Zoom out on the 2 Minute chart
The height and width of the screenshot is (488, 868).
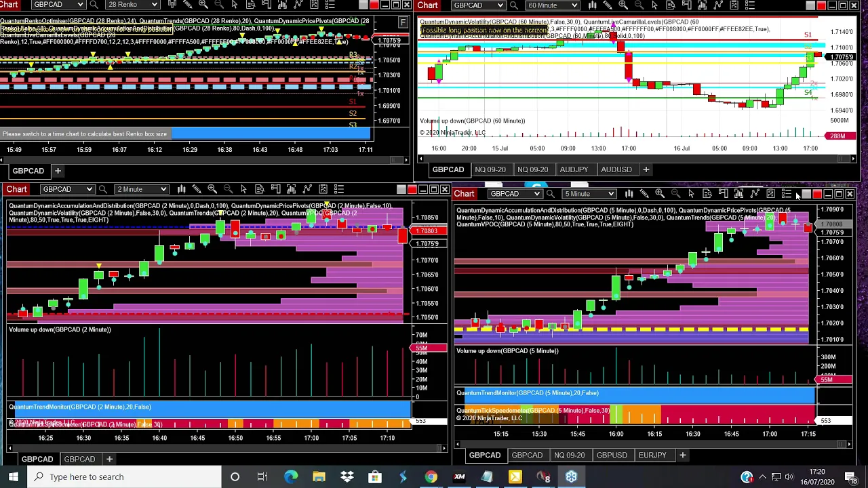coord(228,189)
